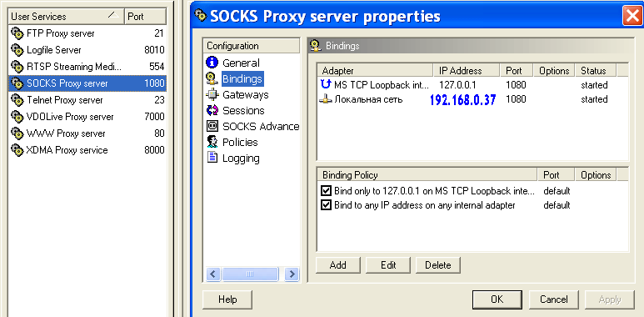Select the MS TCP Loopback adapter row
Image resolution: width=644 pixels, height=317 pixels.
[472, 85]
